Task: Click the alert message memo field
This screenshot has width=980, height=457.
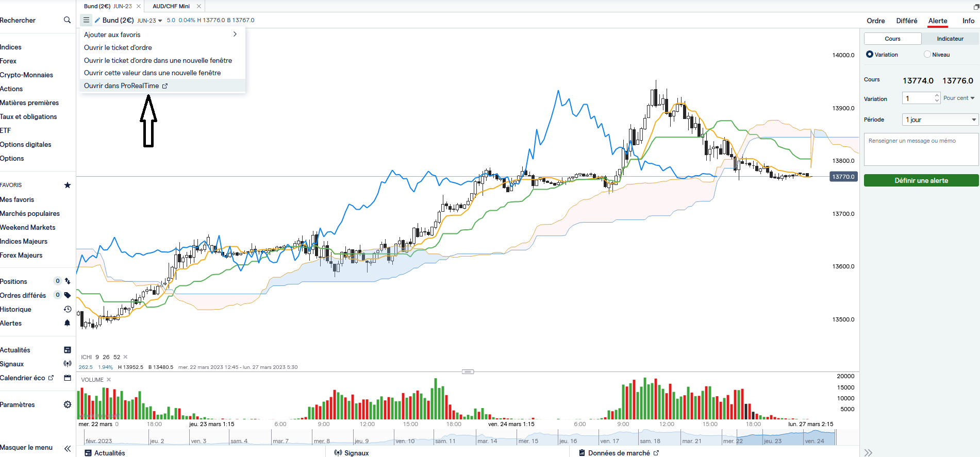Action: [921, 149]
